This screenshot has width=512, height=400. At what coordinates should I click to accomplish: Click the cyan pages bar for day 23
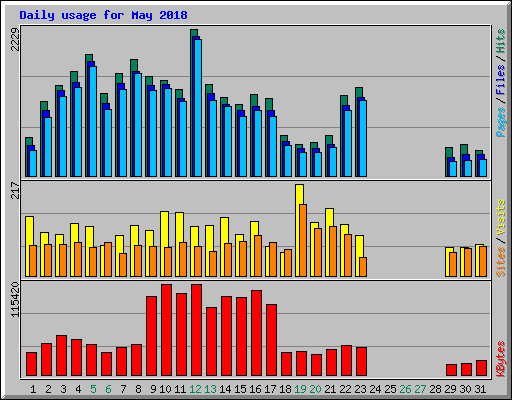pos(363,138)
